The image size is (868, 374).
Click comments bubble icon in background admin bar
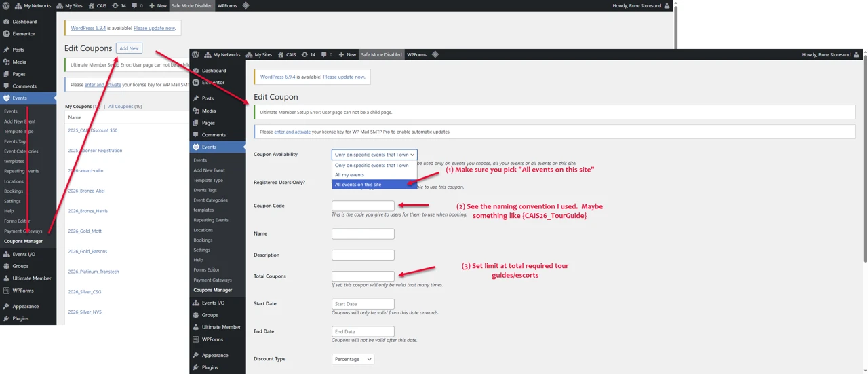[x=137, y=5]
